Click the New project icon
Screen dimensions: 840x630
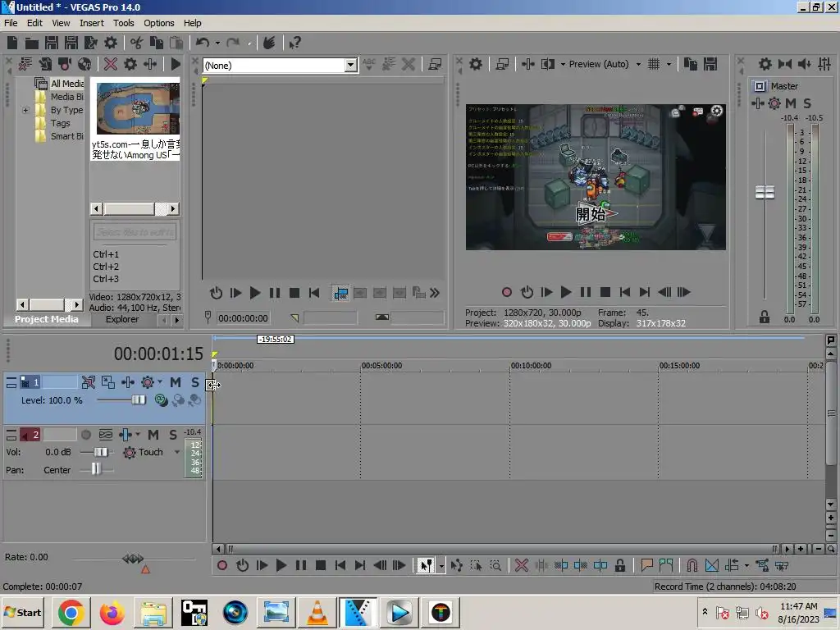[12, 43]
